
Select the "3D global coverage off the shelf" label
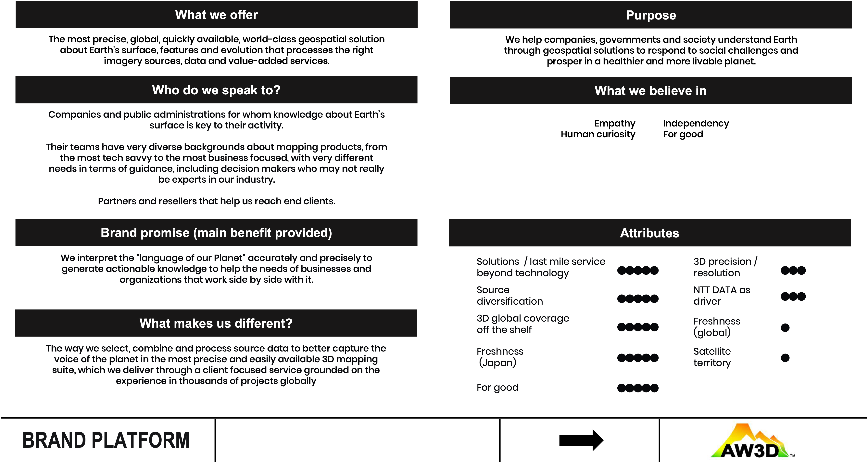pos(523,324)
